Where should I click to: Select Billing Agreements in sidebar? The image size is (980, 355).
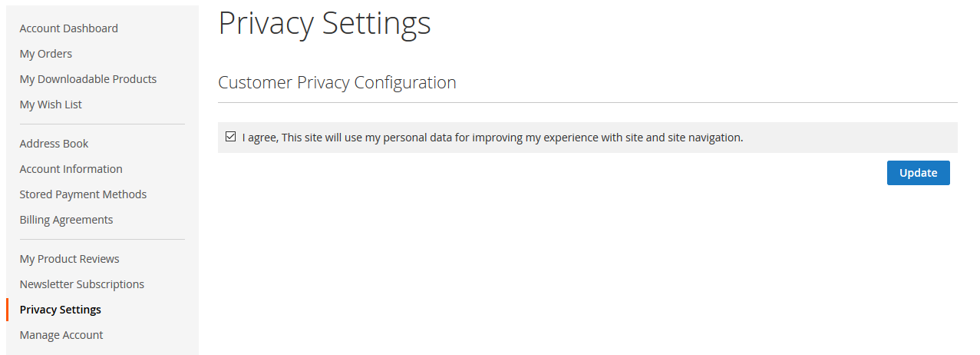pyautogui.click(x=66, y=220)
